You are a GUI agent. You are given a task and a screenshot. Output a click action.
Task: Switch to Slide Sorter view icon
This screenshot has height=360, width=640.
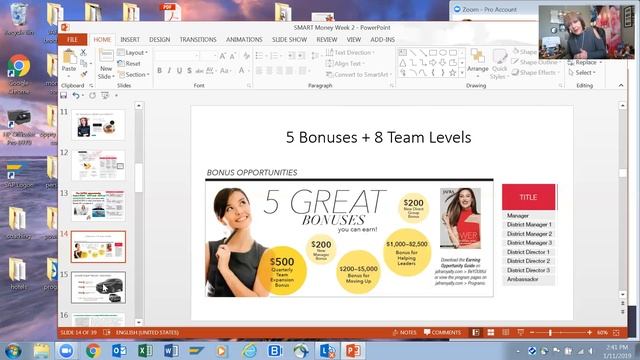point(491,333)
